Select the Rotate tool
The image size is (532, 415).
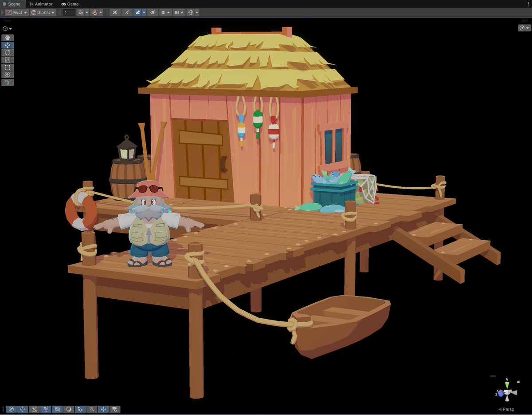coord(8,52)
